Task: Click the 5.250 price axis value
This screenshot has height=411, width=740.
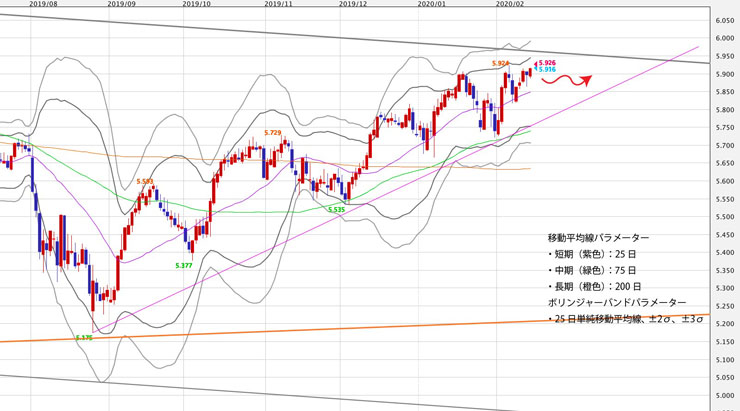Action: 724,306
